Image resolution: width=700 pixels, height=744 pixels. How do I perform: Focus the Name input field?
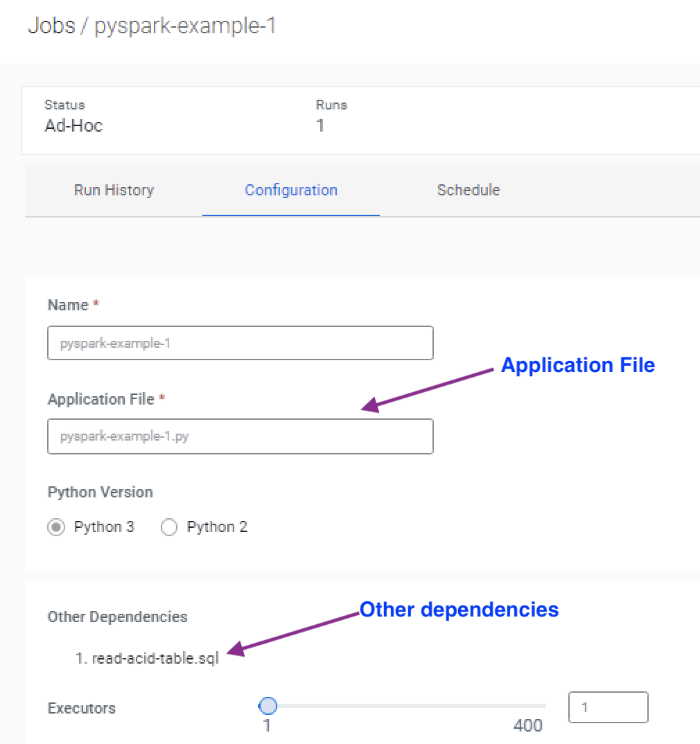pyautogui.click(x=240, y=343)
